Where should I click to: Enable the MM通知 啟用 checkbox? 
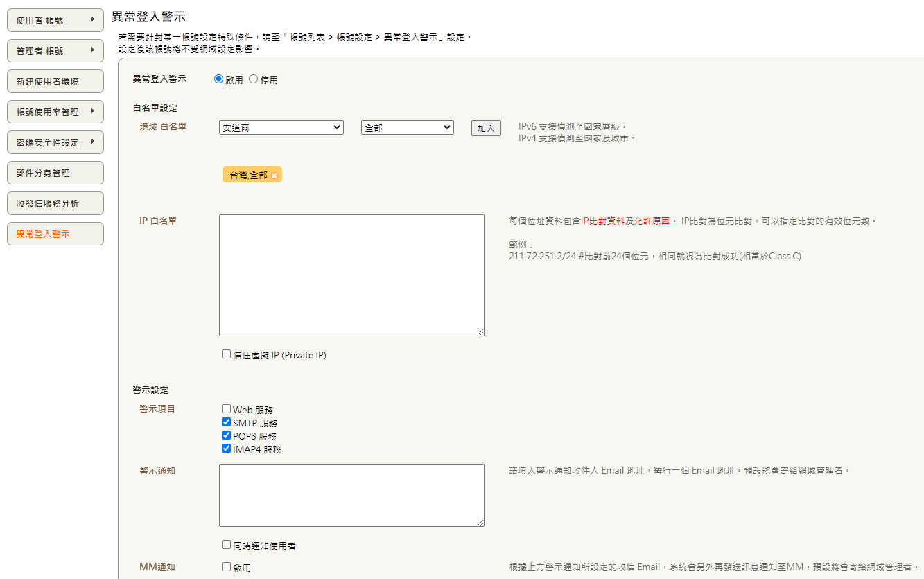(x=226, y=567)
